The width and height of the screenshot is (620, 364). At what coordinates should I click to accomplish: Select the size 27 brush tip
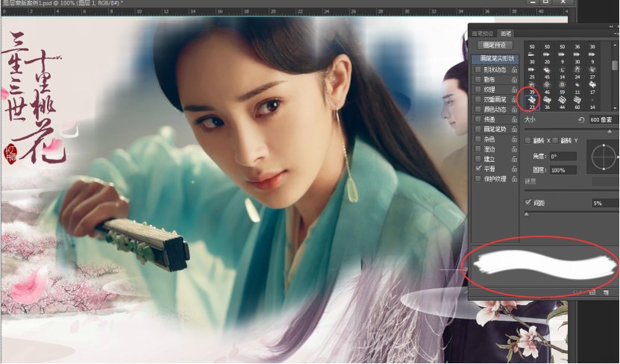click(592, 72)
